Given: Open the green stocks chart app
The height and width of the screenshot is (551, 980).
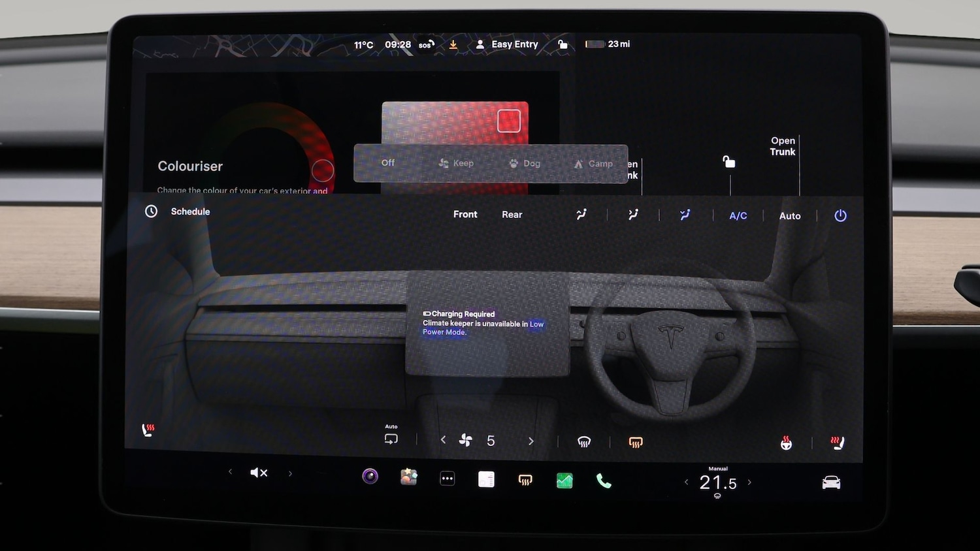Looking at the screenshot, I should pos(564,481).
